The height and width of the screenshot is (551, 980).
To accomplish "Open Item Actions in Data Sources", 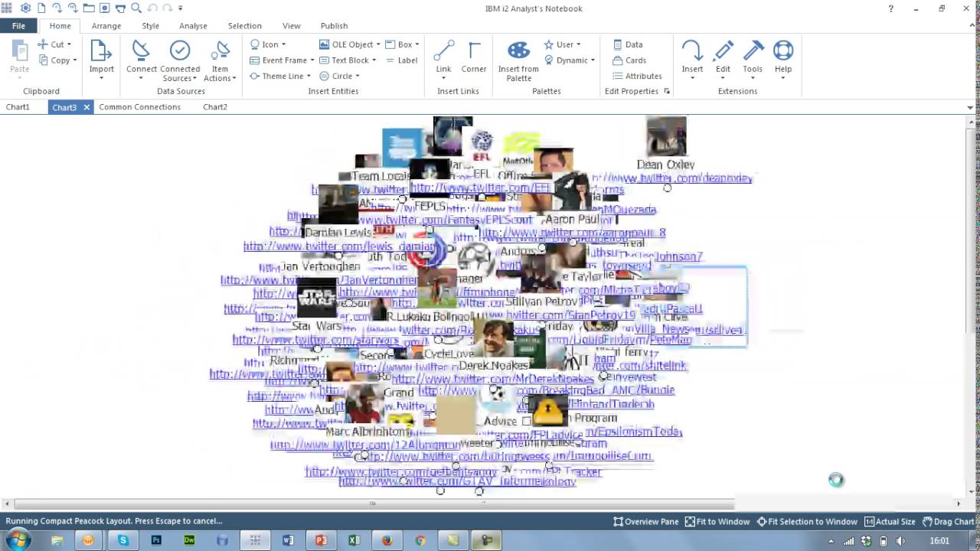I will [x=220, y=61].
